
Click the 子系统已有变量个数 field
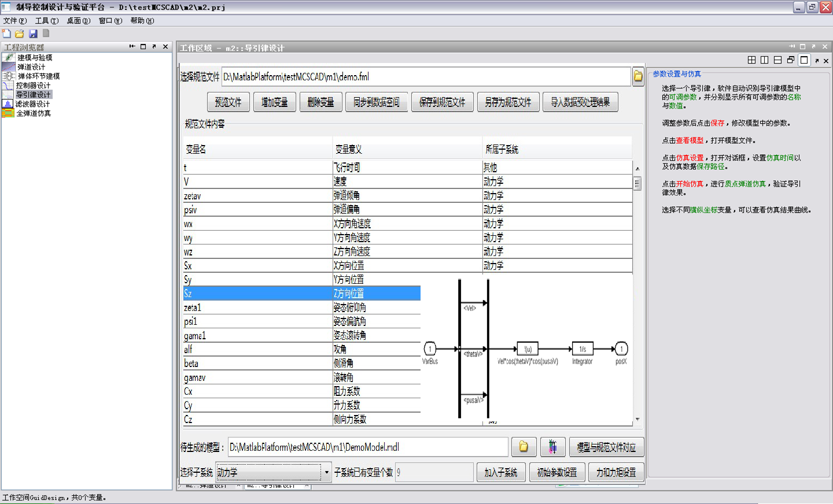[x=434, y=472]
